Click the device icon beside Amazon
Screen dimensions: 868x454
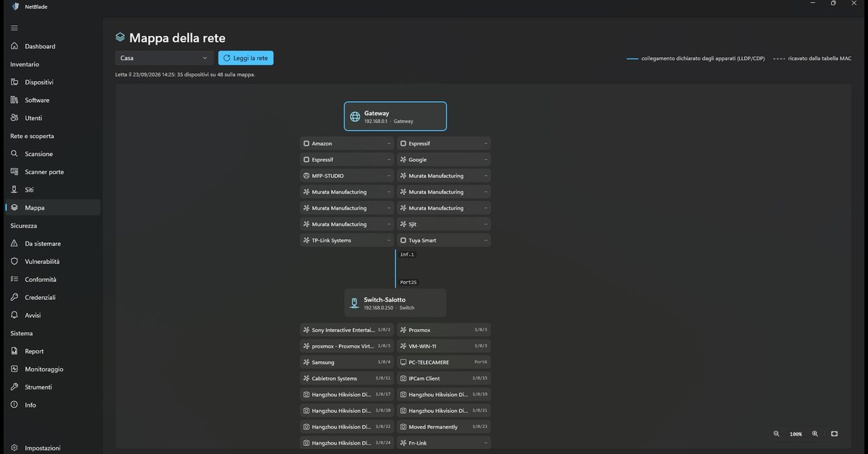coord(307,144)
